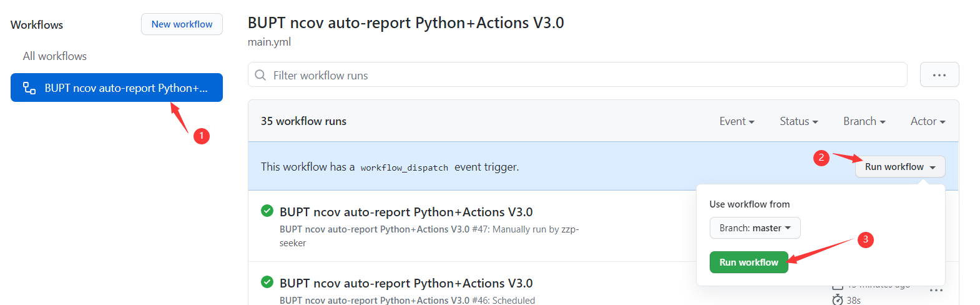Click the New workflow button
The image size is (980, 305).
[182, 24]
